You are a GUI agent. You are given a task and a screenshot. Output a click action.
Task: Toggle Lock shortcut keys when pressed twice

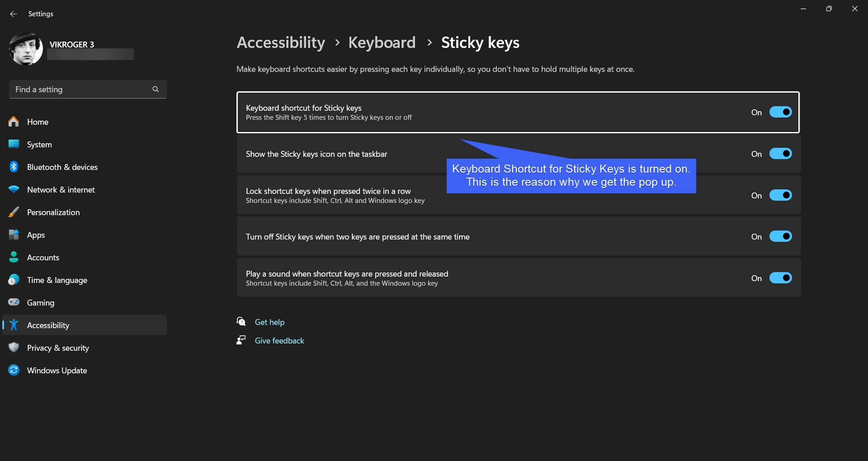coord(781,195)
